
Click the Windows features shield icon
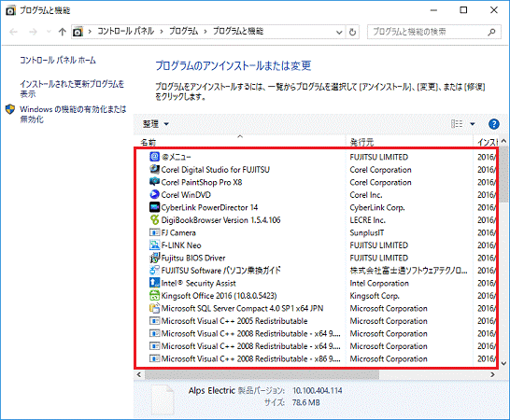pos(10,109)
